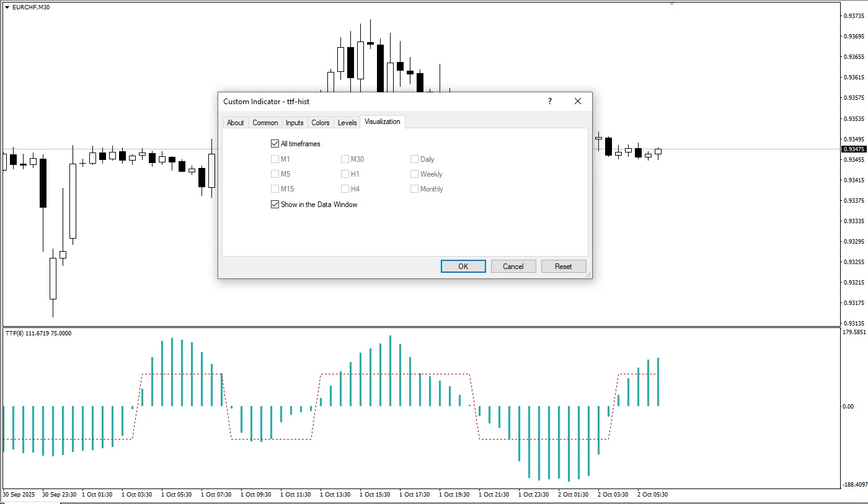Screen dimensions: 868x504
Task: Toggle the Weekly timeframe checkbox
Action: (x=415, y=174)
